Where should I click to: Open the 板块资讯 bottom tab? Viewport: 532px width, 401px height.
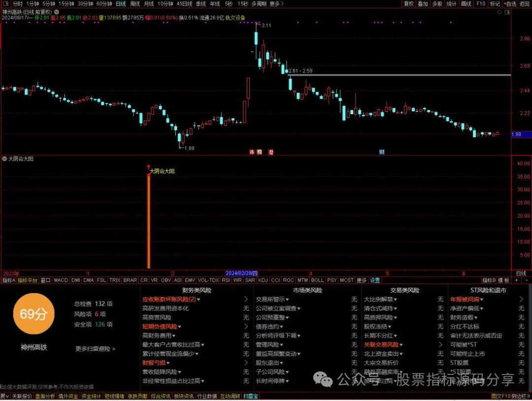pyautogui.click(x=184, y=396)
